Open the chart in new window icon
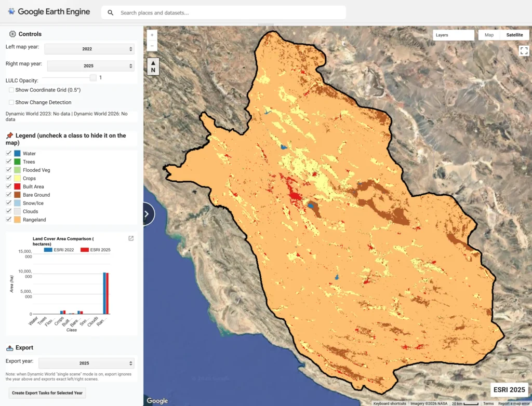 pos(131,238)
